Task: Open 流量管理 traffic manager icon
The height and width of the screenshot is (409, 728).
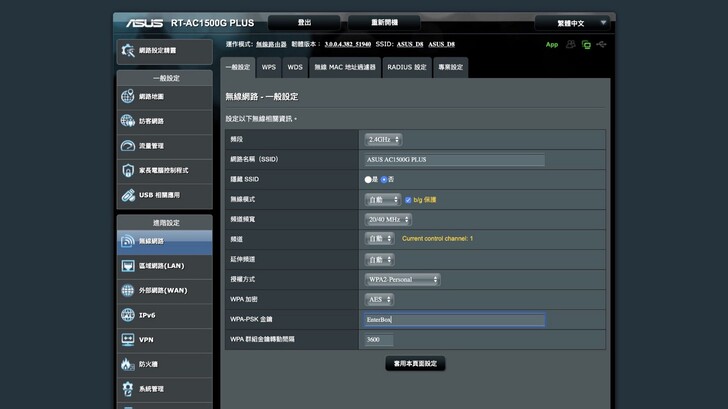Action: (x=128, y=146)
